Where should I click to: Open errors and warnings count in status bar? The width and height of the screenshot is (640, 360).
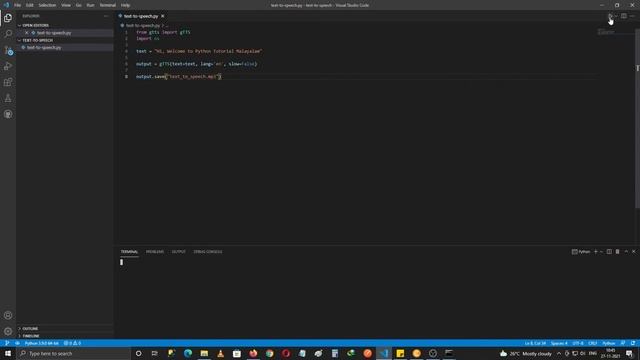[72, 343]
